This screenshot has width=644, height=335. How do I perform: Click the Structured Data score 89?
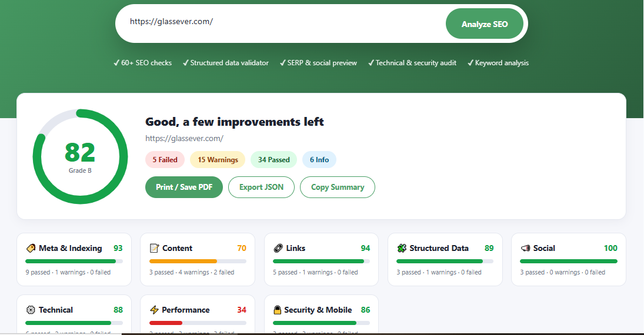tap(489, 248)
